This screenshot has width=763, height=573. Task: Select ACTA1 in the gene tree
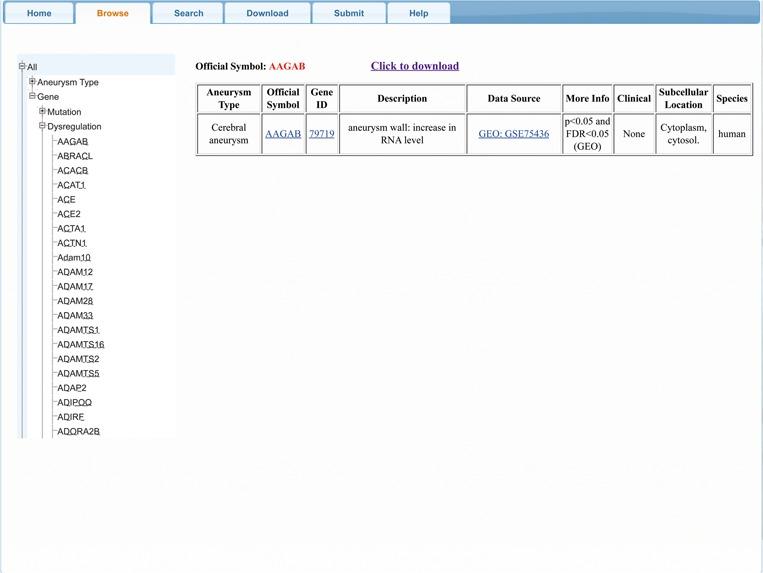[x=71, y=228]
